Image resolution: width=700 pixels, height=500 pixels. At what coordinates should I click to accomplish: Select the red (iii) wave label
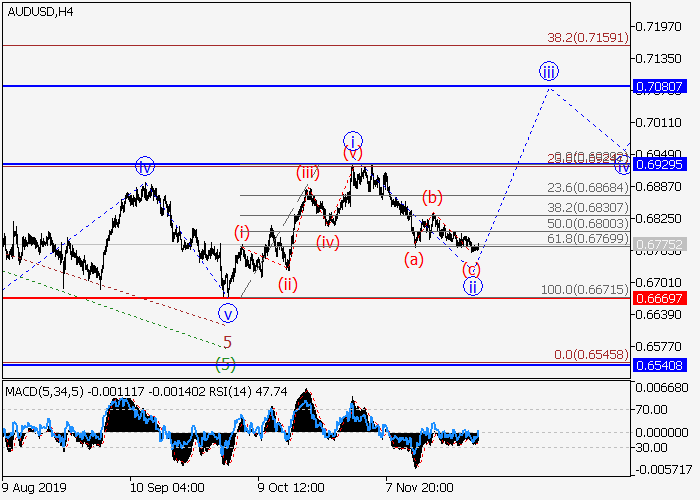(307, 173)
